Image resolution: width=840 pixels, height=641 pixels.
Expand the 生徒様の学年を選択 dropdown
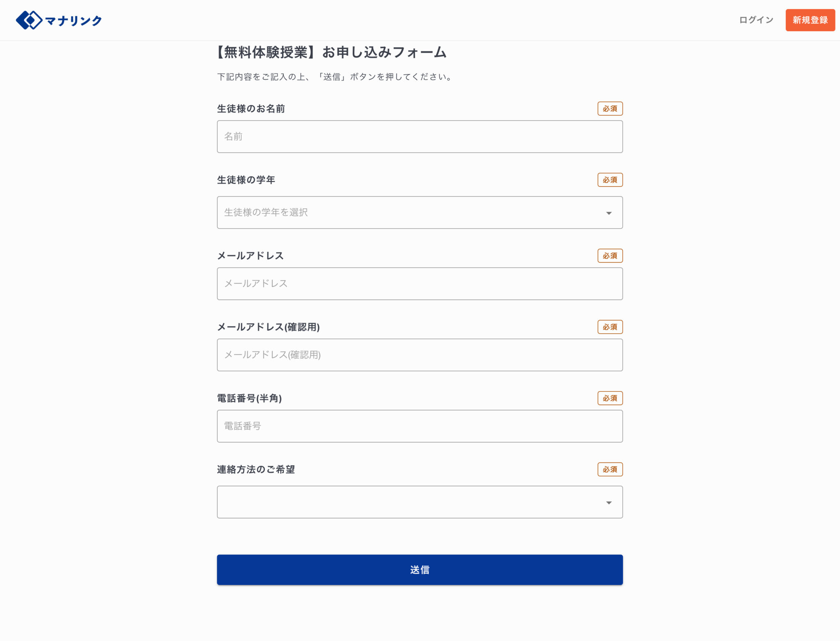(x=419, y=213)
